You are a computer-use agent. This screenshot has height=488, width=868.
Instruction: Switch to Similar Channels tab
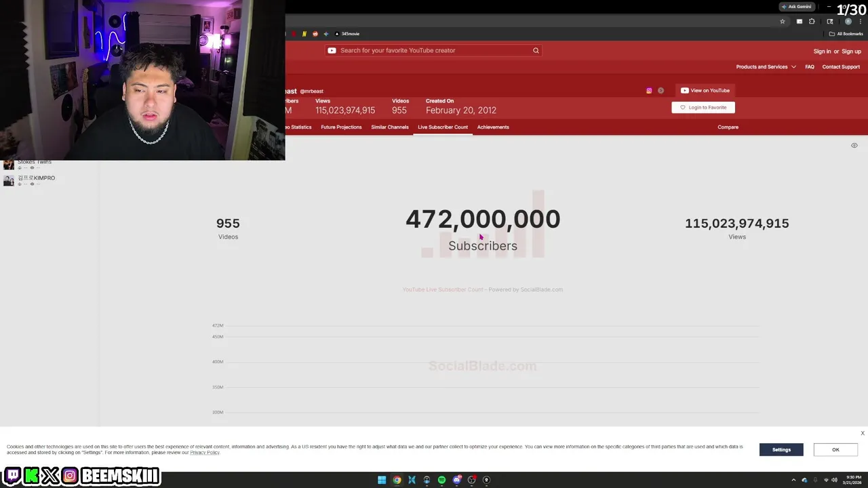390,127
